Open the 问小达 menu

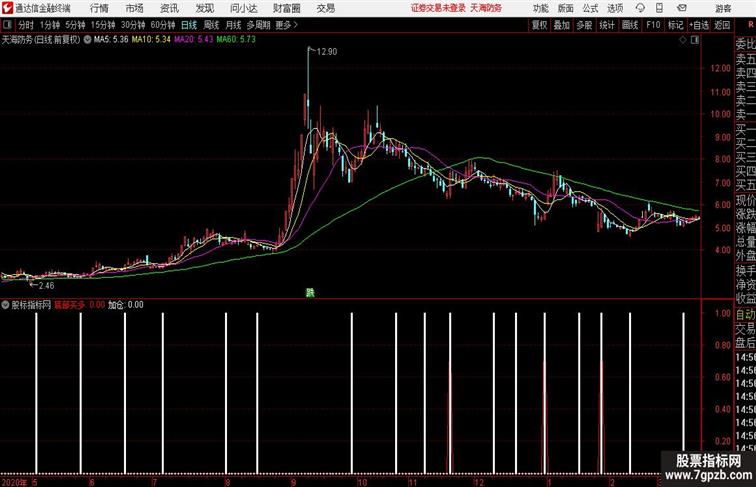pyautogui.click(x=243, y=8)
